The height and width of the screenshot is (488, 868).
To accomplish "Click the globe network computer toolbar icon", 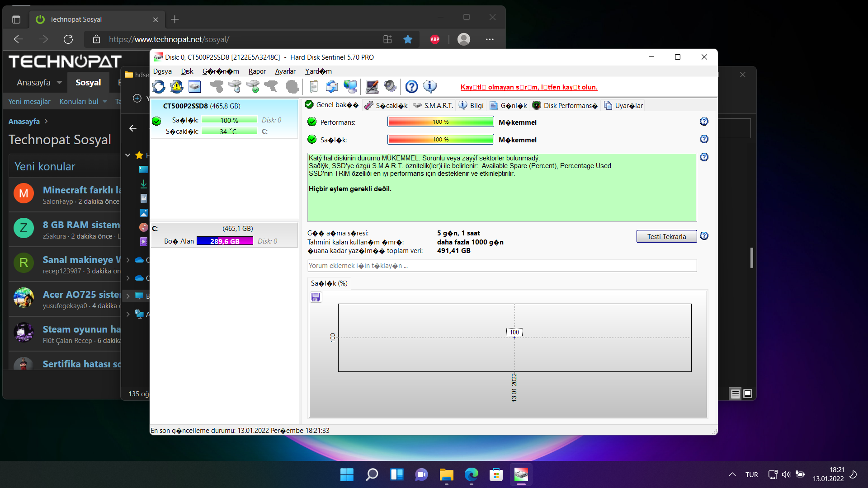I will pos(350,86).
